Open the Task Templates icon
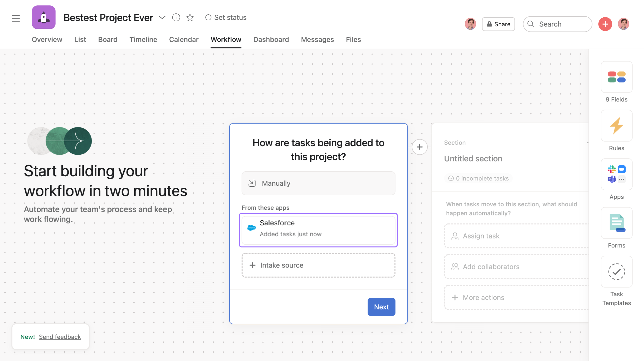644x361 pixels. click(617, 272)
